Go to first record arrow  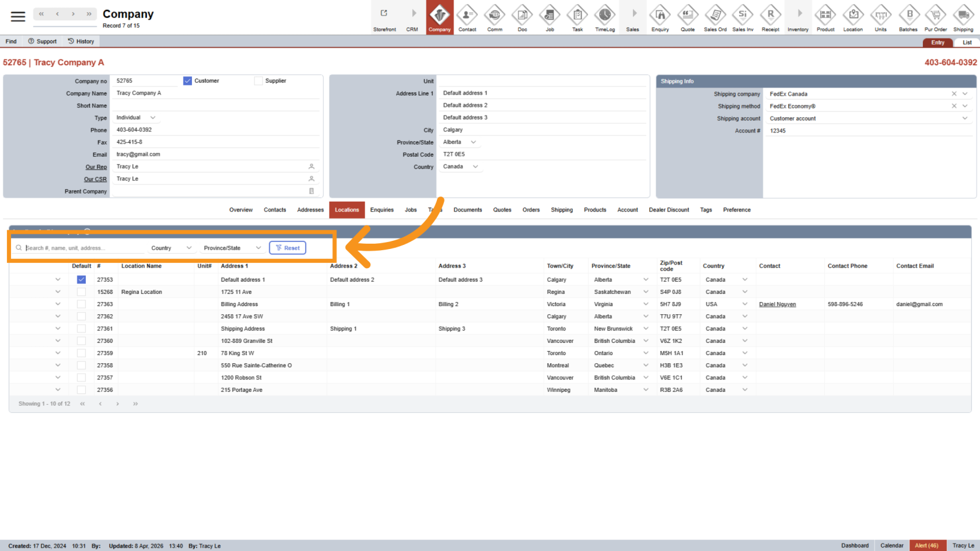(x=41, y=14)
